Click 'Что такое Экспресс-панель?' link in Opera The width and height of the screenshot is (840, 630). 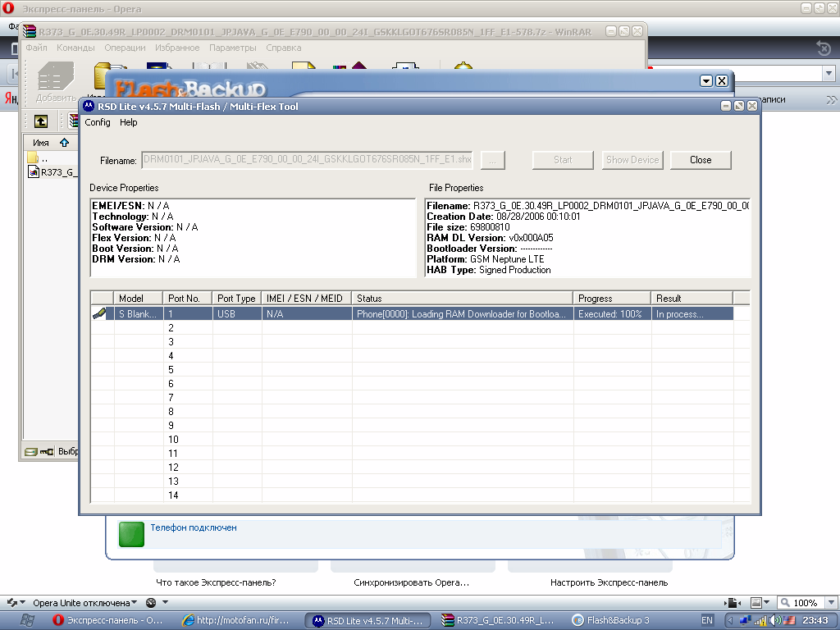click(216, 582)
